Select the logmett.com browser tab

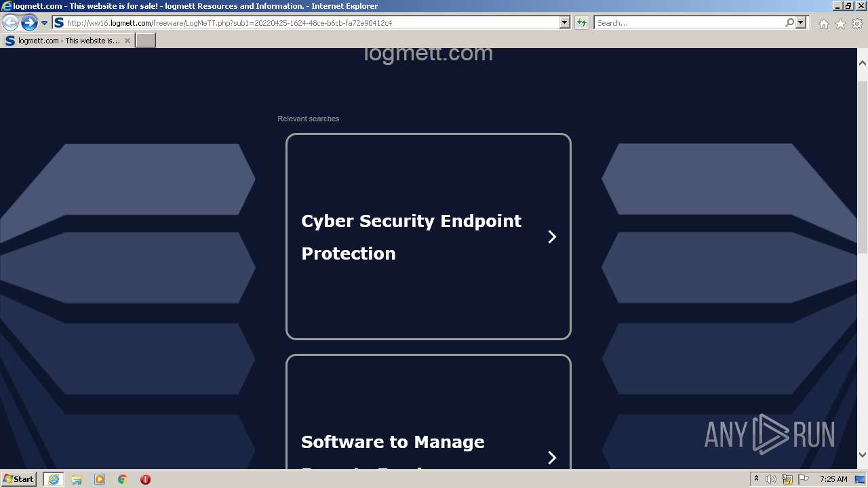pos(67,41)
